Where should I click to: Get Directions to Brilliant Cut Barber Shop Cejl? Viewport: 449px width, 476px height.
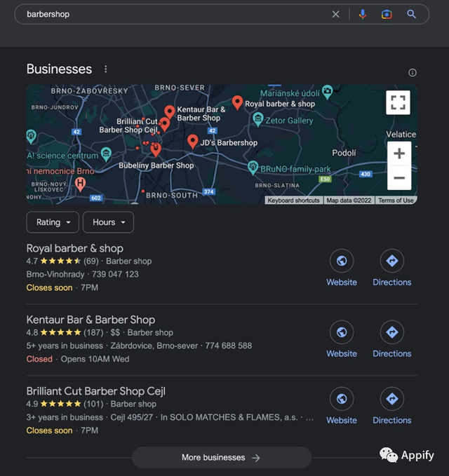[x=392, y=399]
